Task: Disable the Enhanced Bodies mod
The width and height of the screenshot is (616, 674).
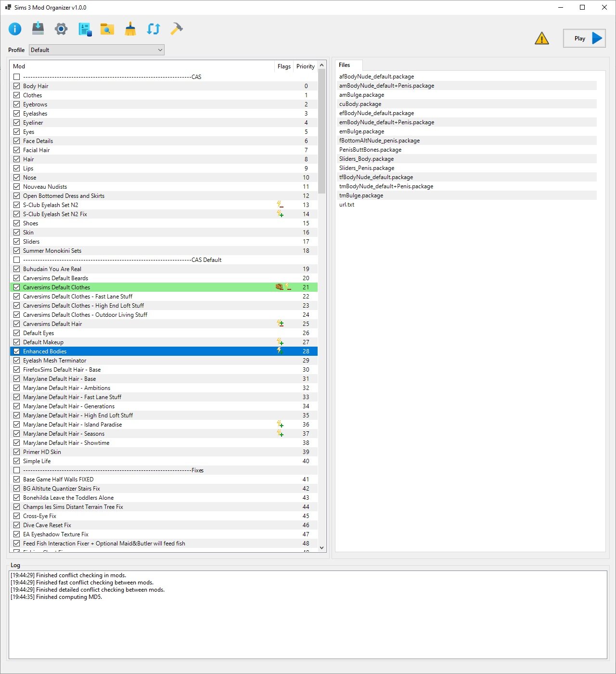Action: (17, 351)
